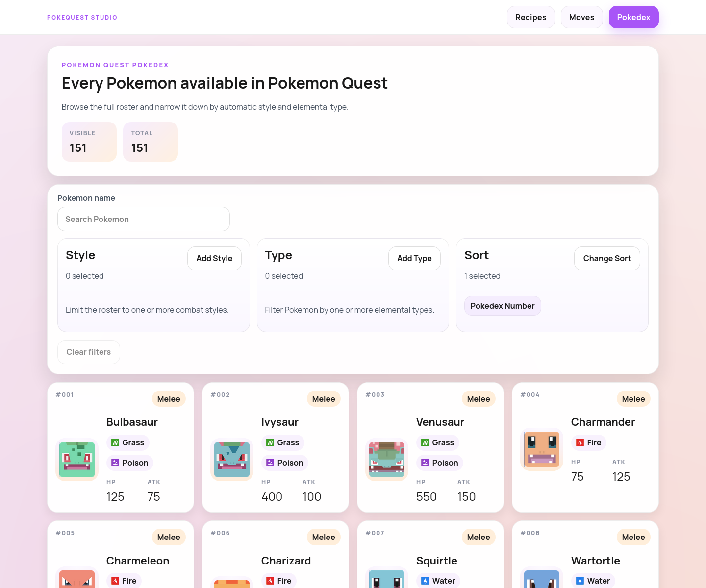This screenshot has height=588, width=706.
Task: Open Bulbasaur's sprite thumbnail
Action: click(77, 460)
